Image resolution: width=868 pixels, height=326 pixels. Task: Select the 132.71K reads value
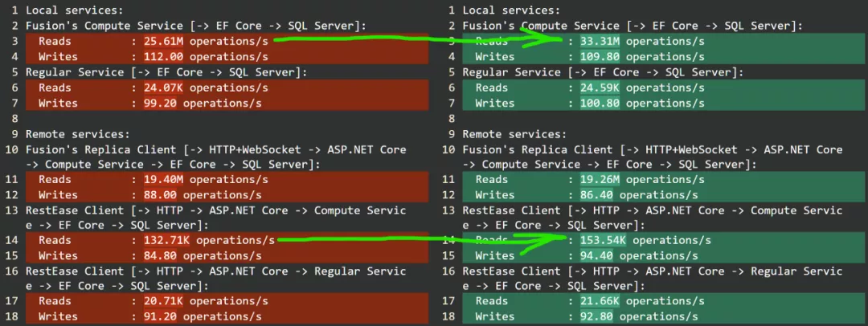[x=166, y=241]
